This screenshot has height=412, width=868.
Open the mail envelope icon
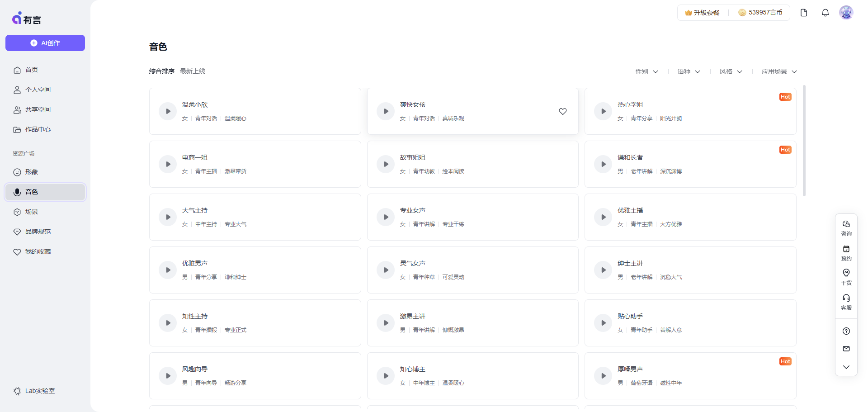[x=846, y=349]
